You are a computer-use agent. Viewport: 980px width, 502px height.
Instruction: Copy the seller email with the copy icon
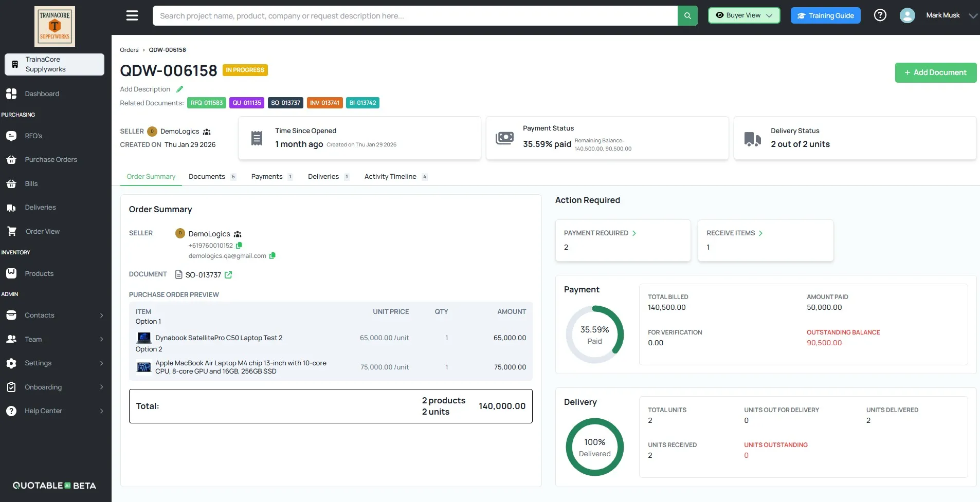(273, 255)
